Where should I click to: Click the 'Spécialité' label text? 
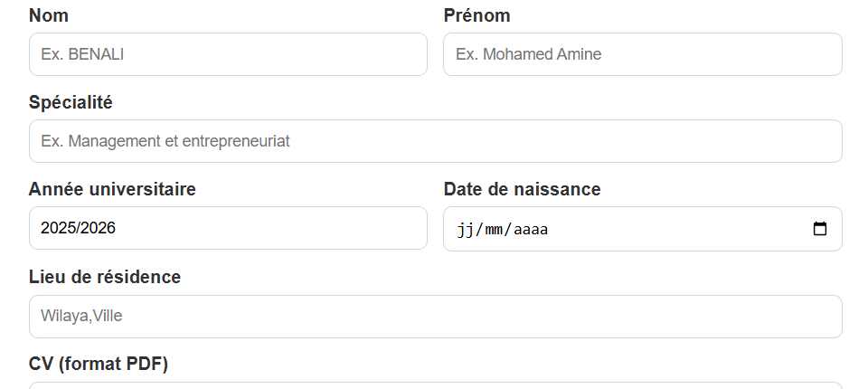71,102
